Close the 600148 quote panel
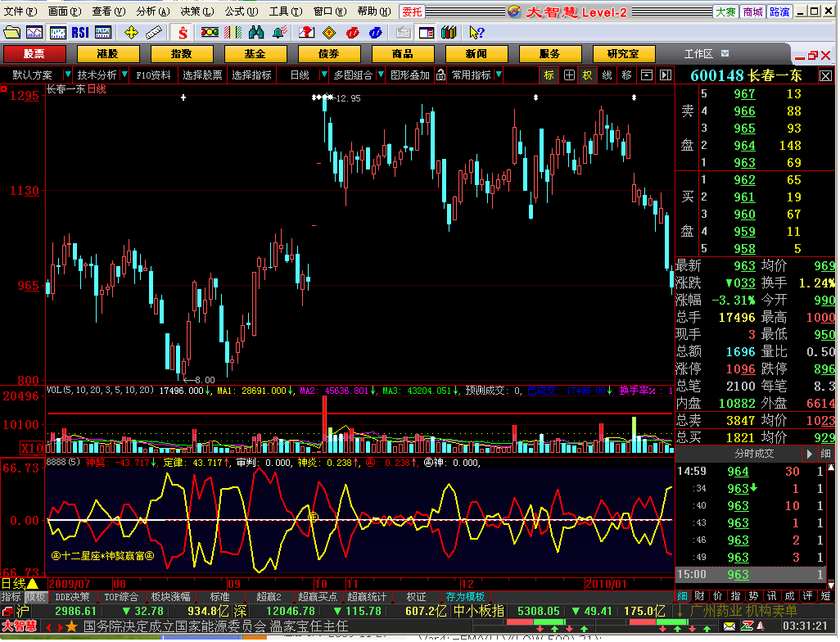This screenshot has width=840, height=642. (x=825, y=76)
